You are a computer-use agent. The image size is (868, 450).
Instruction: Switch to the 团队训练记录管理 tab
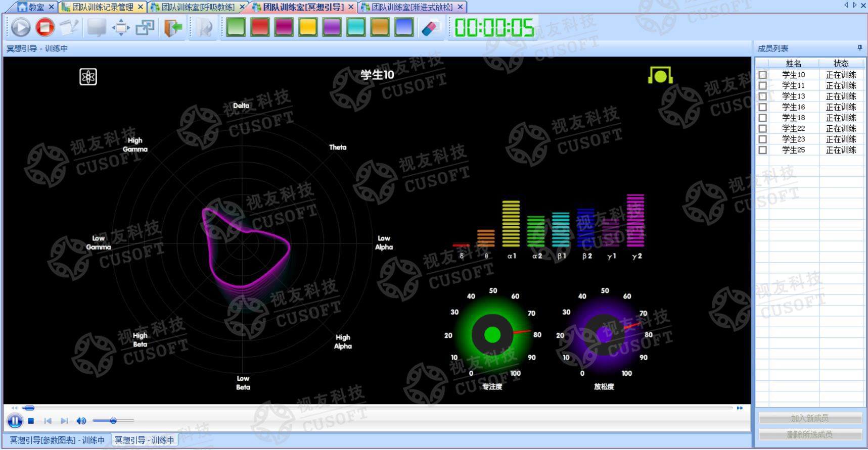[103, 7]
